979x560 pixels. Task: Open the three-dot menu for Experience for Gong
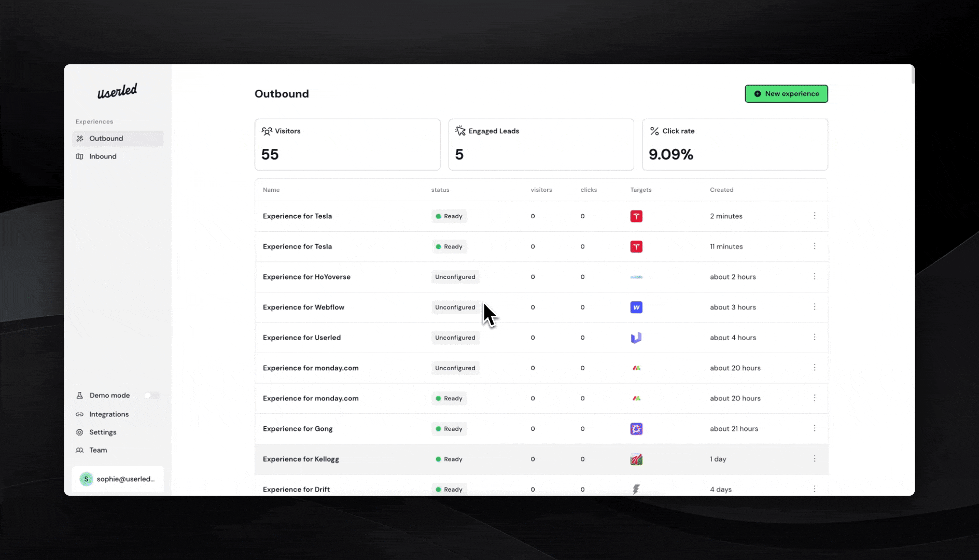[x=815, y=428]
